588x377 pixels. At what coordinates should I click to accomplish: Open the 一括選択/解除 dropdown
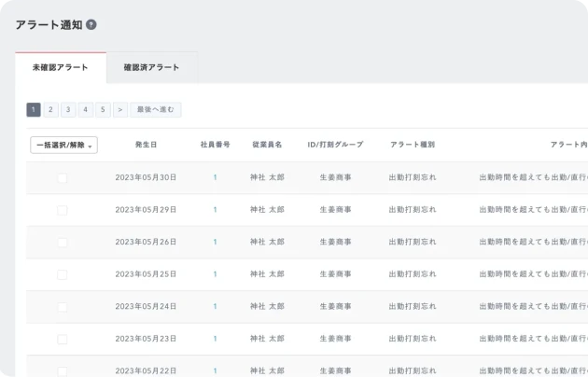click(x=63, y=146)
